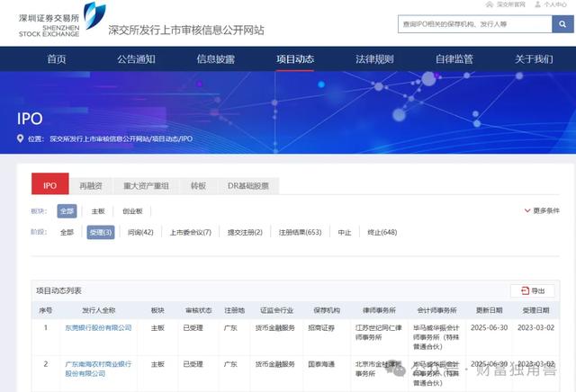Click the 江苏世纪同仁律师事务所 cell
Image resolution: width=576 pixels, height=392 pixels.
(378, 332)
